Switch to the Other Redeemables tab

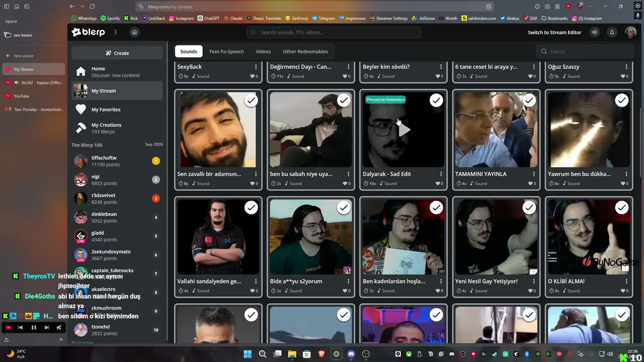(305, 51)
